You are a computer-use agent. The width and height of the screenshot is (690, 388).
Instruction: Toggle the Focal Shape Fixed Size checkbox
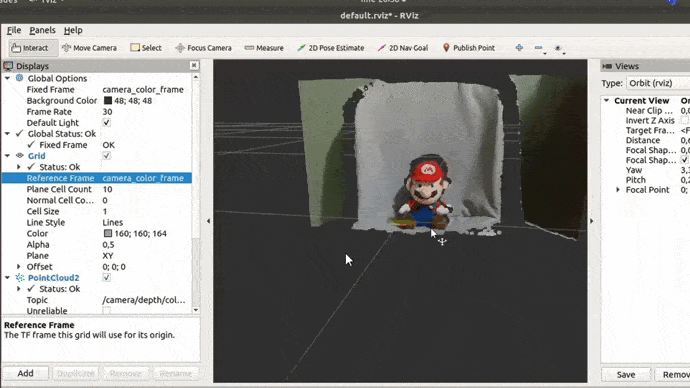685,160
